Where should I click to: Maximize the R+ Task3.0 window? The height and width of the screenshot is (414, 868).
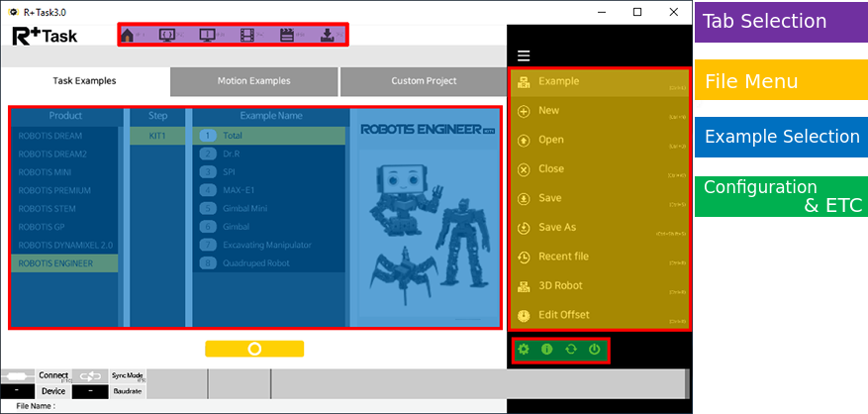coord(637,12)
